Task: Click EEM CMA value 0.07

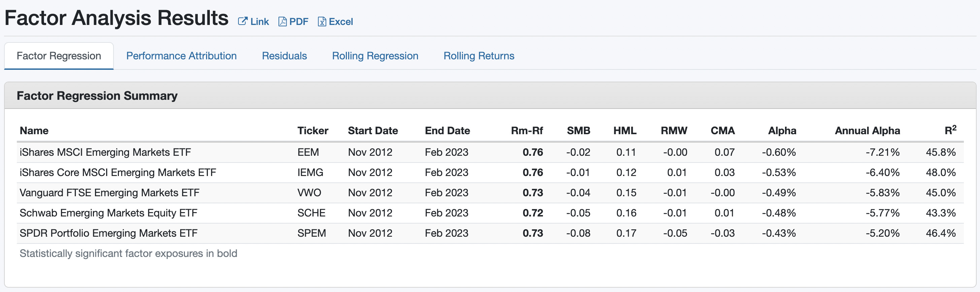Action: (x=724, y=152)
